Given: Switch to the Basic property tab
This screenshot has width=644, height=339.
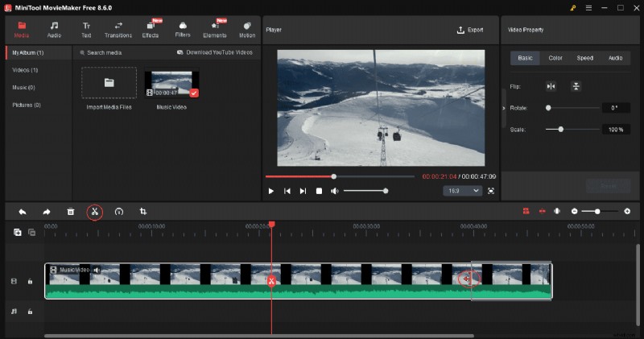Looking at the screenshot, I should pos(525,58).
